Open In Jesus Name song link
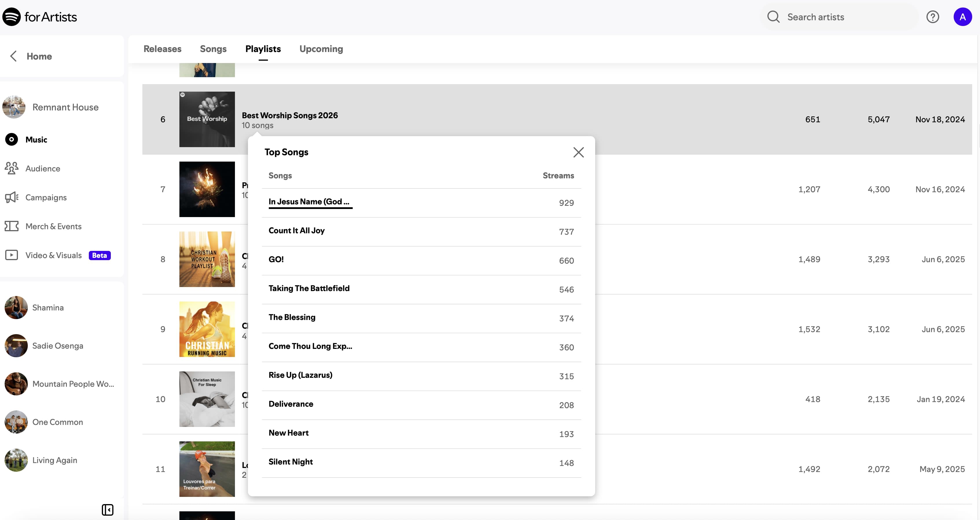The image size is (980, 520). (308, 202)
